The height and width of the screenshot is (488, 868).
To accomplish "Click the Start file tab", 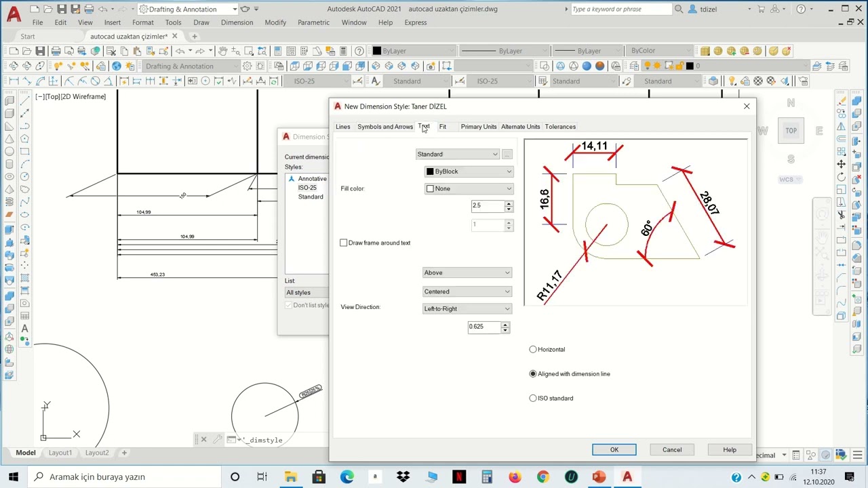I will pyautogui.click(x=28, y=37).
